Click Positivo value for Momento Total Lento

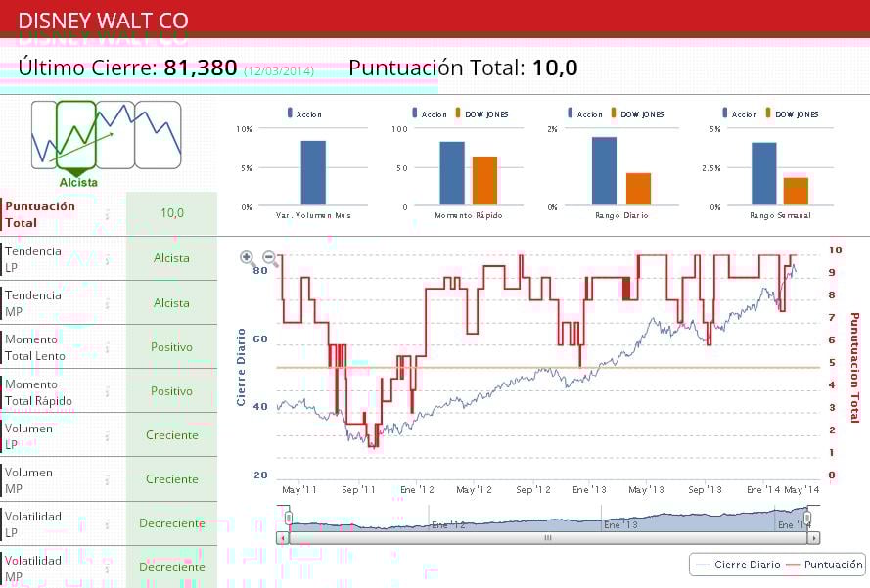coord(171,346)
